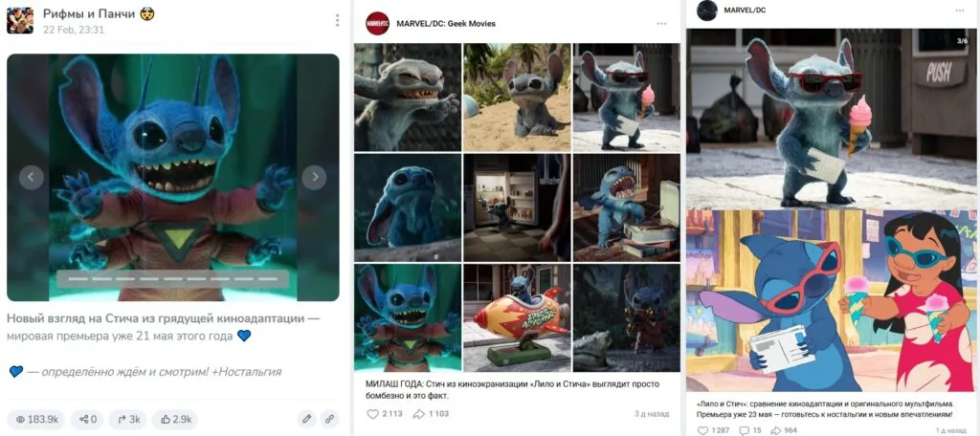
Task: Open the grid thumbnail of Stitch with ice cream
Action: tap(626, 97)
